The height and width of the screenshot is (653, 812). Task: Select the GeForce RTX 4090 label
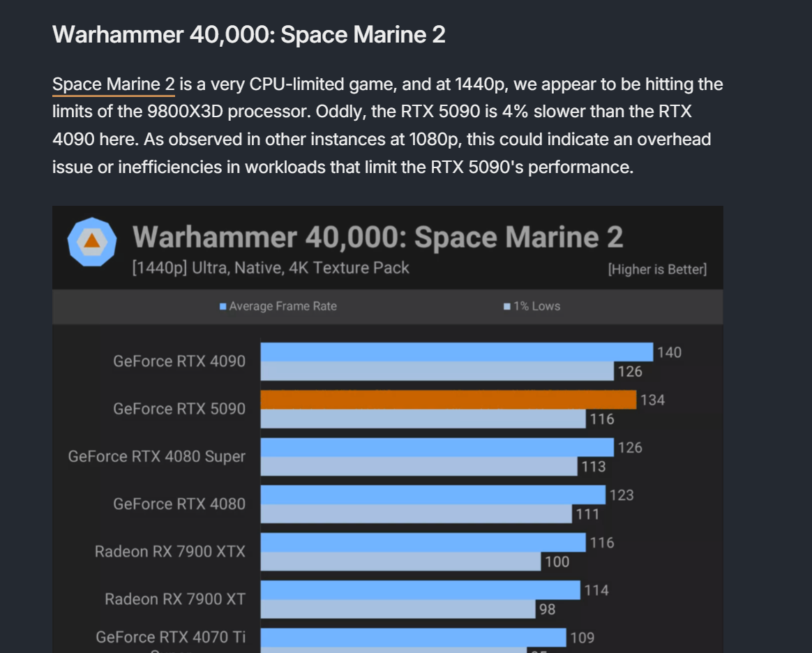[179, 361]
